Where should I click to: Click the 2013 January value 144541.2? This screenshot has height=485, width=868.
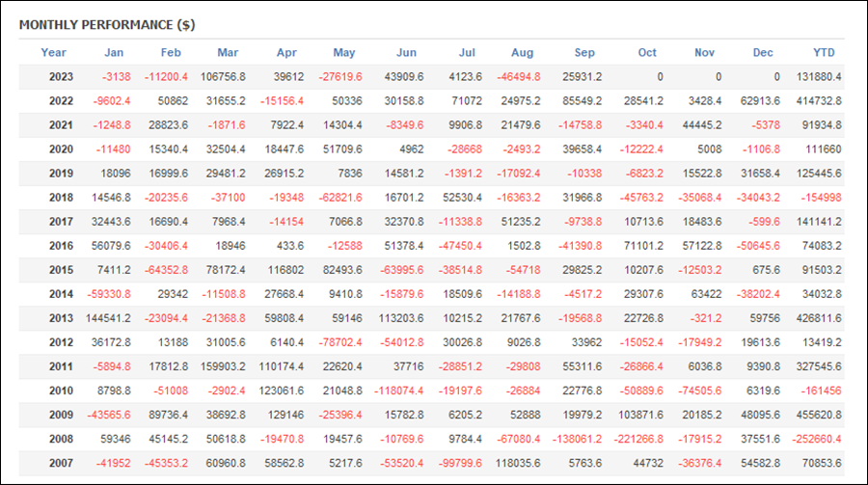108,318
